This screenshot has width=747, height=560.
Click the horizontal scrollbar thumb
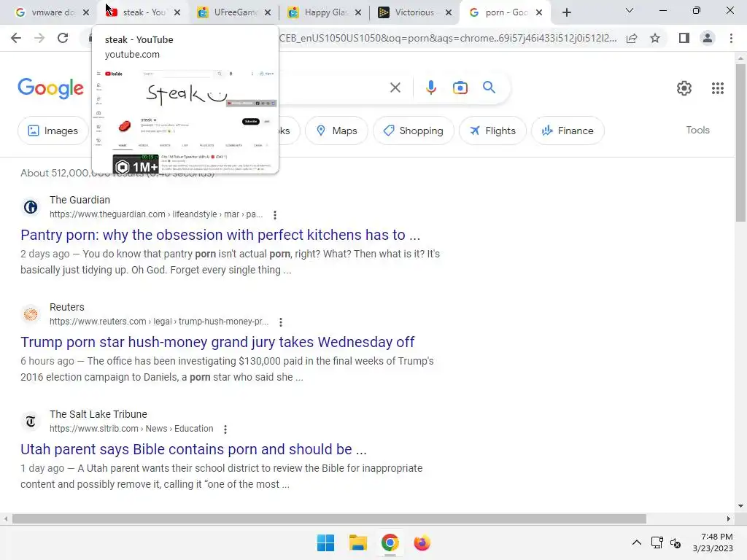(x=329, y=518)
